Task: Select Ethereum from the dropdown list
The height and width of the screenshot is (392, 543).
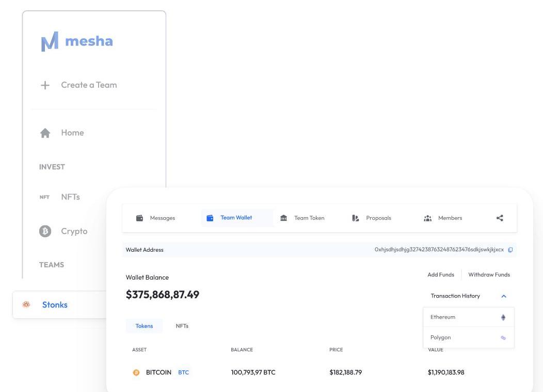Action: 443,317
